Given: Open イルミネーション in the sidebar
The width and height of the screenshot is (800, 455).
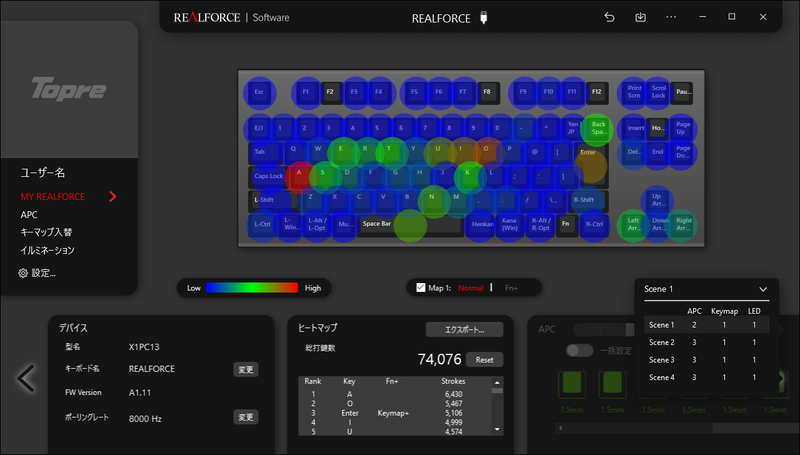Looking at the screenshot, I should [47, 250].
